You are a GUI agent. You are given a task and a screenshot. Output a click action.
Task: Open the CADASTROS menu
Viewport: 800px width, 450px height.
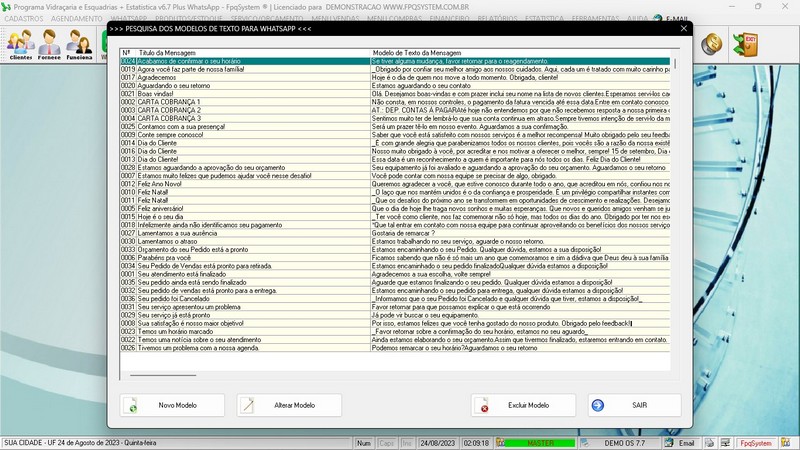coord(23,19)
